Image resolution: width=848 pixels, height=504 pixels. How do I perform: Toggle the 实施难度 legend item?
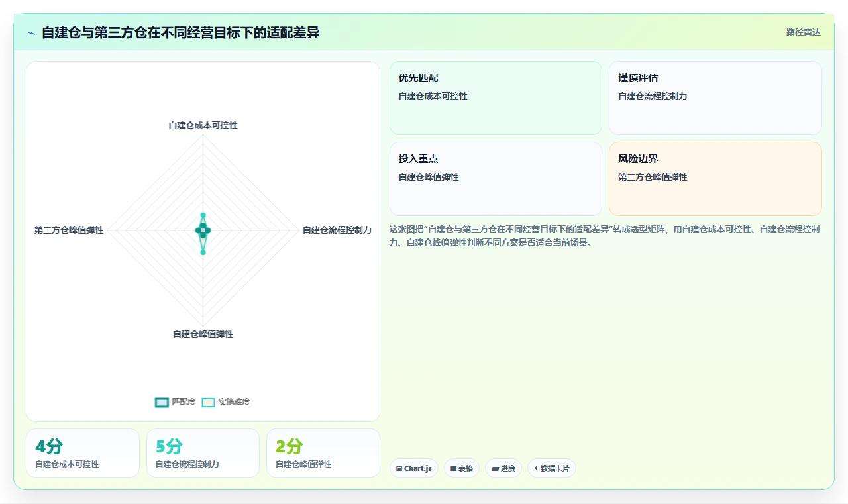pyautogui.click(x=226, y=402)
